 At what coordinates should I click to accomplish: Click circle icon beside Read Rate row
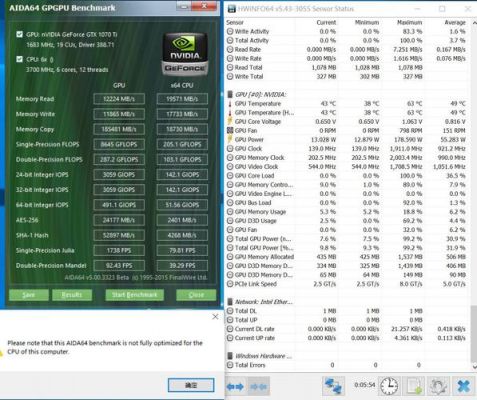click(x=230, y=49)
